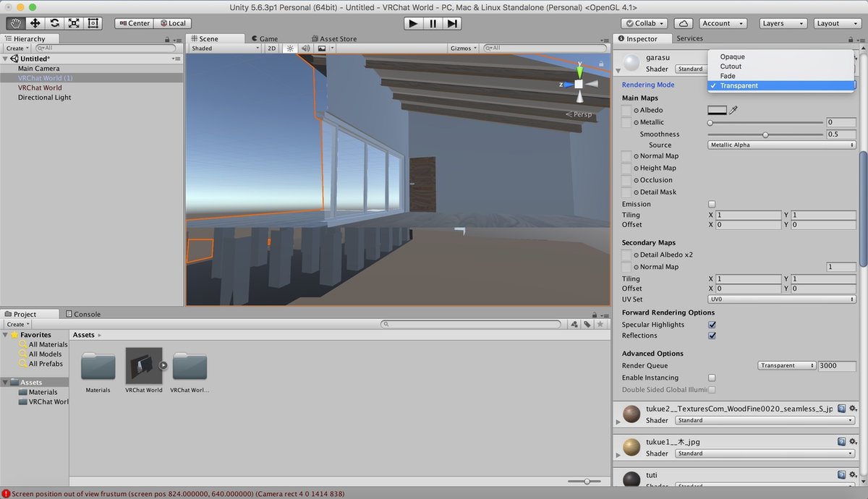Select the Scale tool
The image size is (868, 499).
point(73,23)
